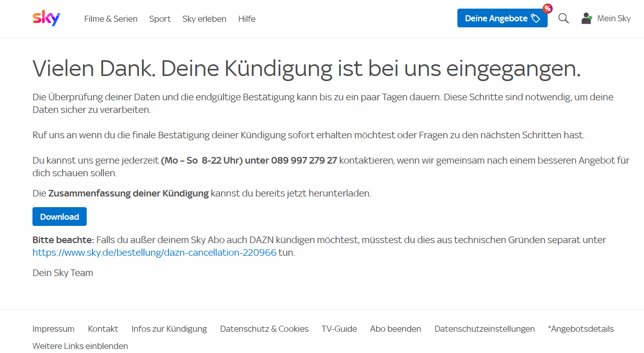Click Abo beenden in footer
644x353 pixels.
pos(396,329)
